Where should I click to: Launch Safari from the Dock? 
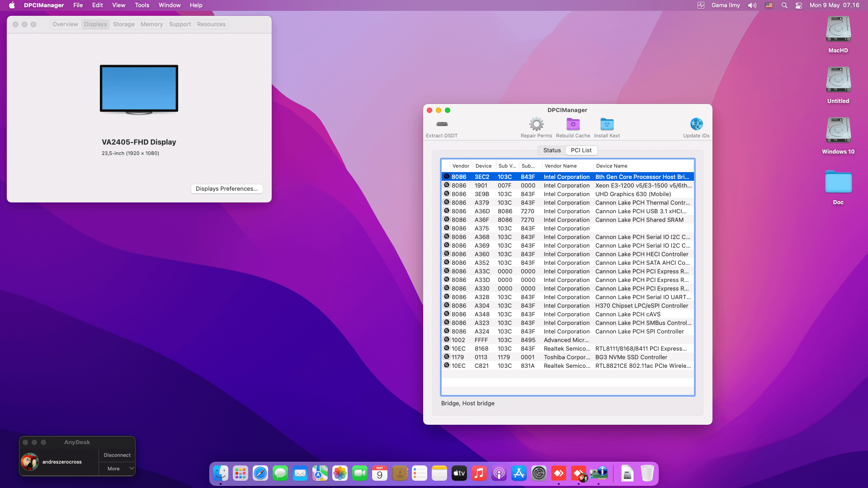[260, 473]
